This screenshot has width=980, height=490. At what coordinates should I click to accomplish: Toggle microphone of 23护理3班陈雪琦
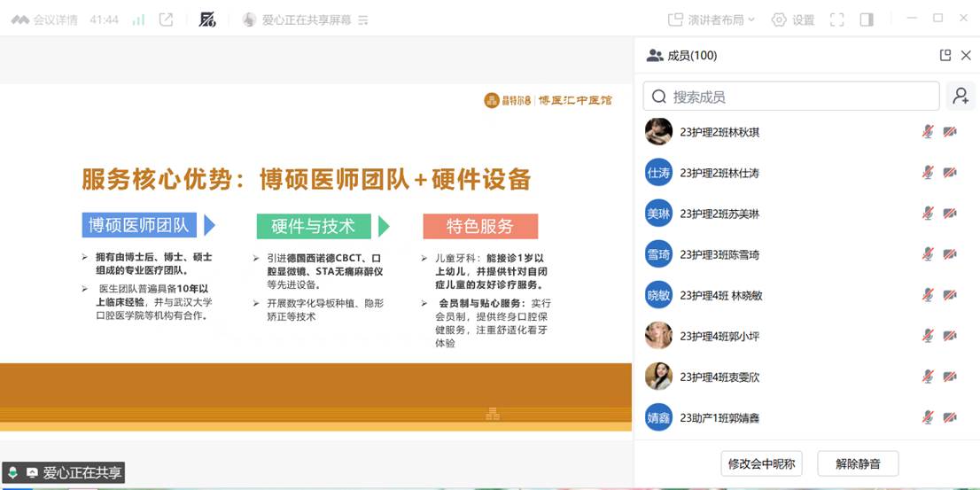(x=928, y=254)
